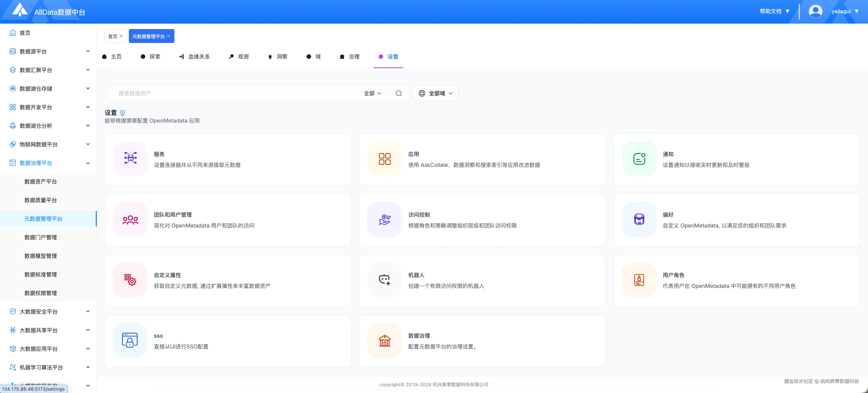Expand the 数据湖仓存储 chevron
This screenshot has height=393, width=868.
[x=88, y=88]
